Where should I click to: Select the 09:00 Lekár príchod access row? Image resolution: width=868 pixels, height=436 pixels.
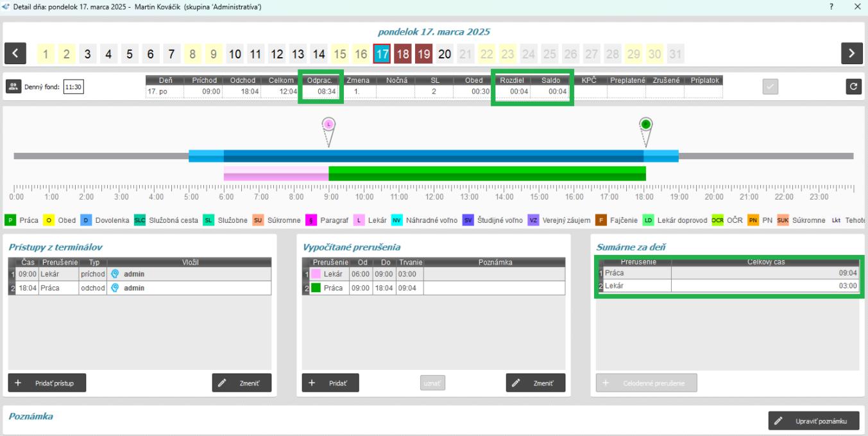coord(139,274)
